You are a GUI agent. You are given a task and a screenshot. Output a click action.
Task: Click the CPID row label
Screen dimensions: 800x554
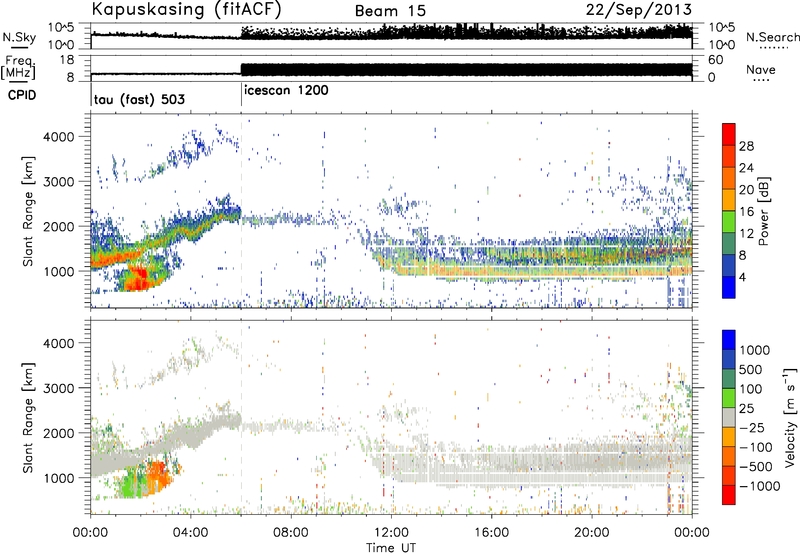pos(22,95)
